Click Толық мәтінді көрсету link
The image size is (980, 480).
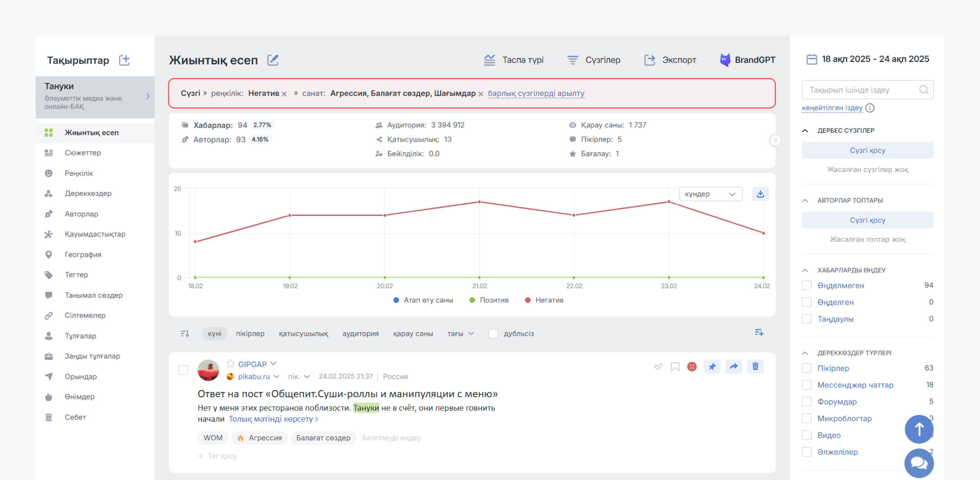coord(273,419)
